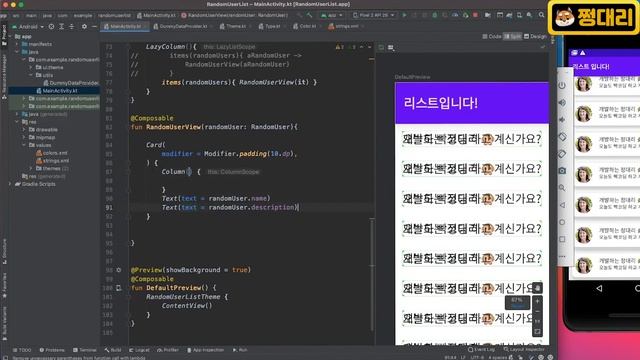640x360 pixels.
Task: Click the editor vertical scrollbar
Action: (x=372, y=273)
